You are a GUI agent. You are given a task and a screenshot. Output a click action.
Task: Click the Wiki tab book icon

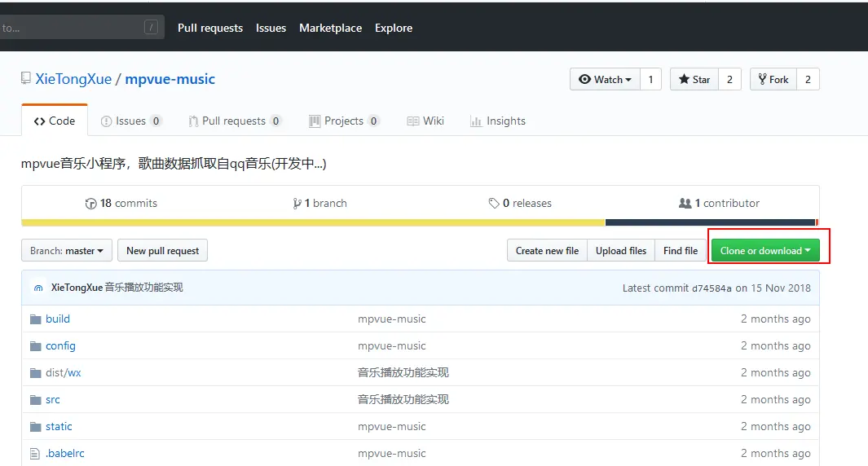[x=413, y=121]
